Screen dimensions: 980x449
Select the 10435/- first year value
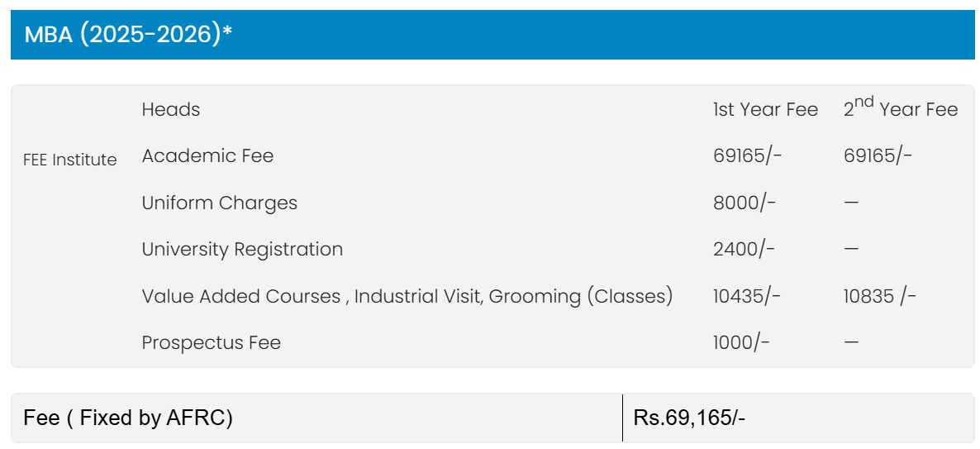(746, 296)
